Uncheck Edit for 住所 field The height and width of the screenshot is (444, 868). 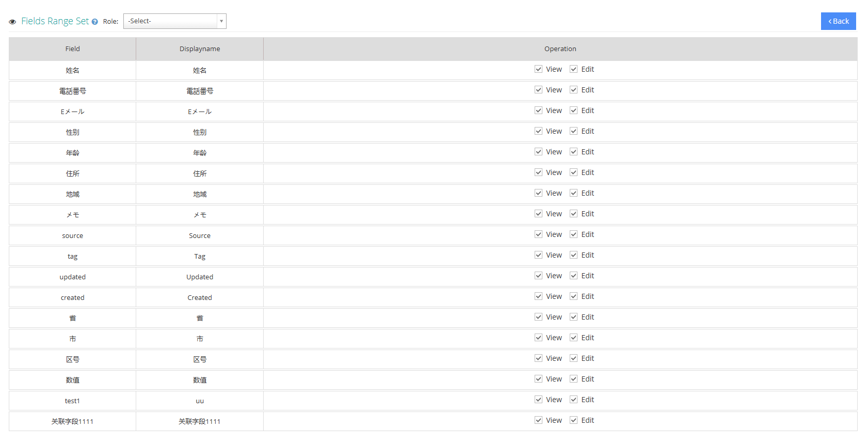coord(573,172)
